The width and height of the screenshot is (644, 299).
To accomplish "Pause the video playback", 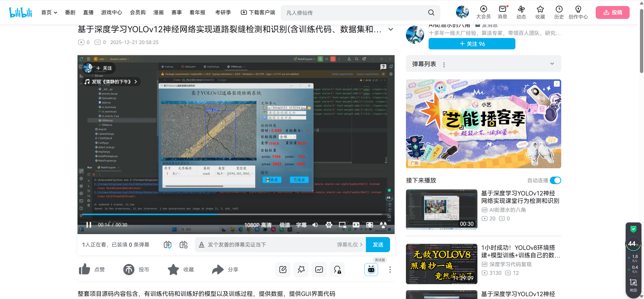I will (x=89, y=225).
